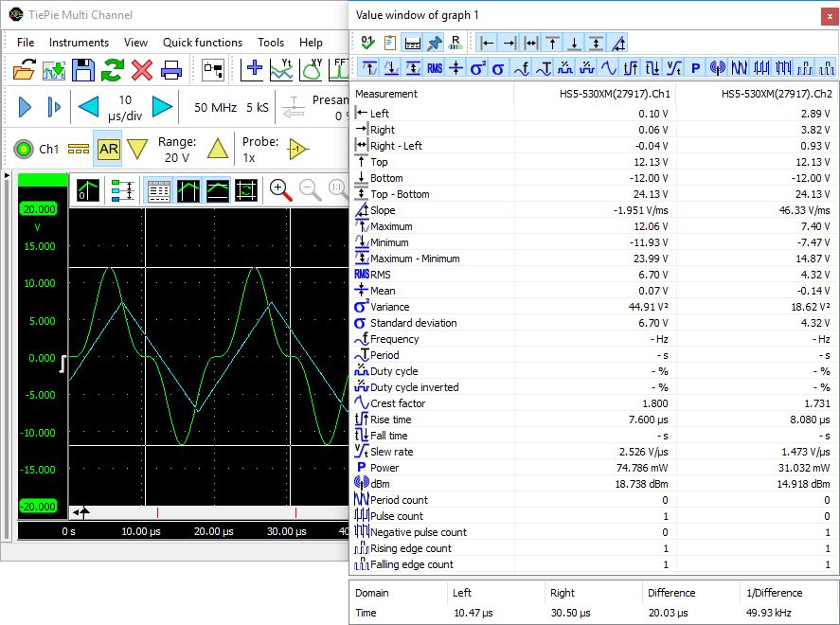Toggle Ch1 channel on/off indicator
This screenshot has width=840, height=625.
click(x=23, y=149)
